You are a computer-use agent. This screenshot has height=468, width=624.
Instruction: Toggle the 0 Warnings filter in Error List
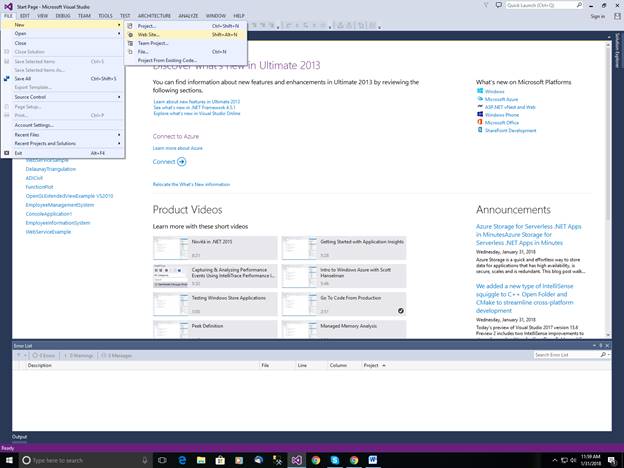(x=78, y=355)
